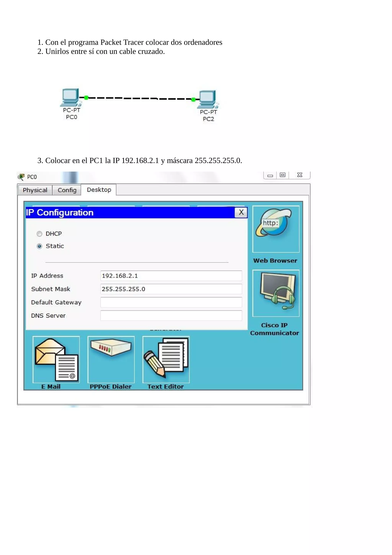Launch the Text Editor icon
Viewport: 392px width, 555px height.
(x=166, y=359)
